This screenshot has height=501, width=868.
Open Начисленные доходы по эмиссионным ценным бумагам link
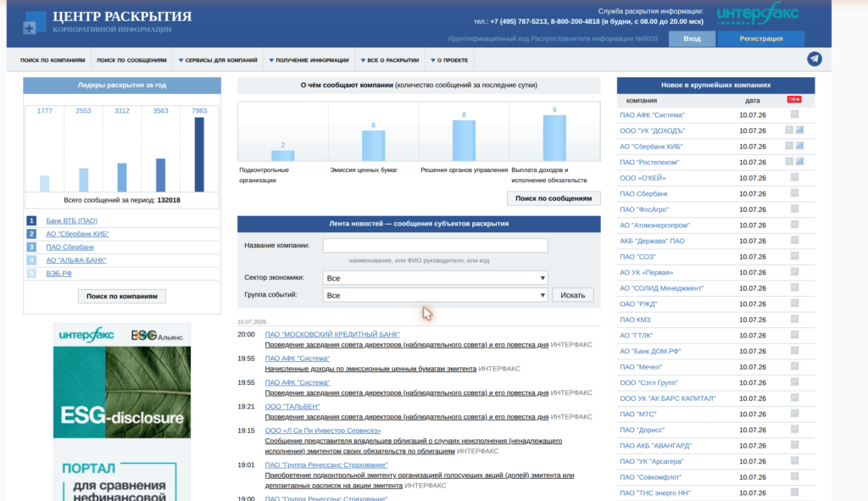370,369
